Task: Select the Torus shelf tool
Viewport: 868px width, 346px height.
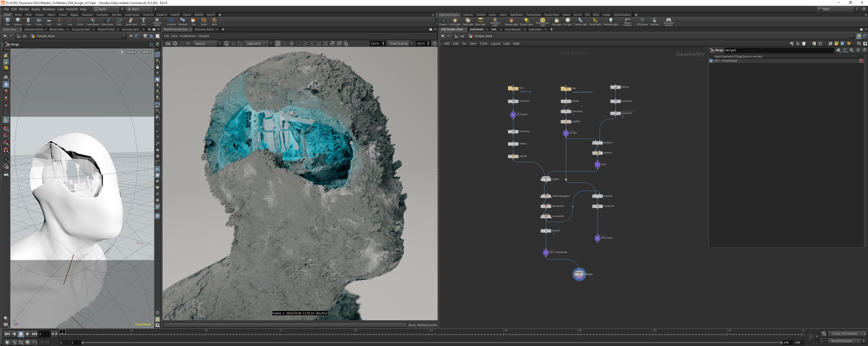Action: [39, 21]
